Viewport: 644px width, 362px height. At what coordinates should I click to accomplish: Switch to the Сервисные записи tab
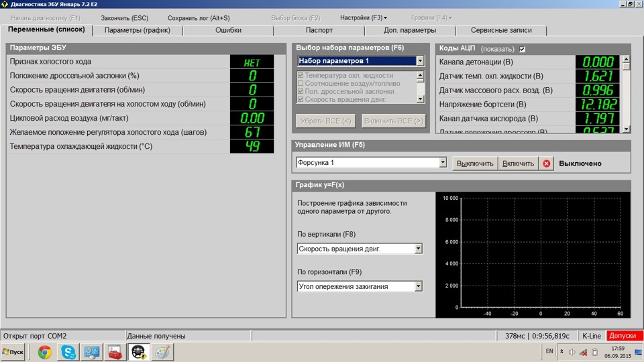(x=501, y=30)
